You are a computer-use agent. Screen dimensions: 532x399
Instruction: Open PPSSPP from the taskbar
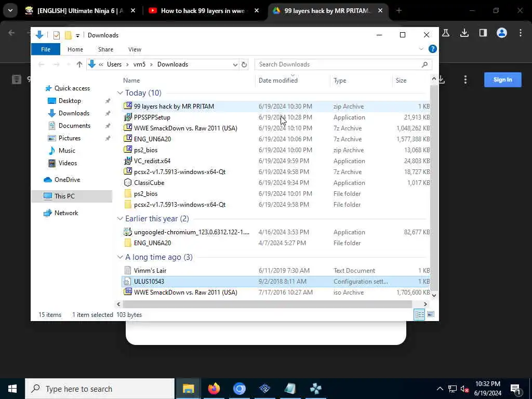315,389
